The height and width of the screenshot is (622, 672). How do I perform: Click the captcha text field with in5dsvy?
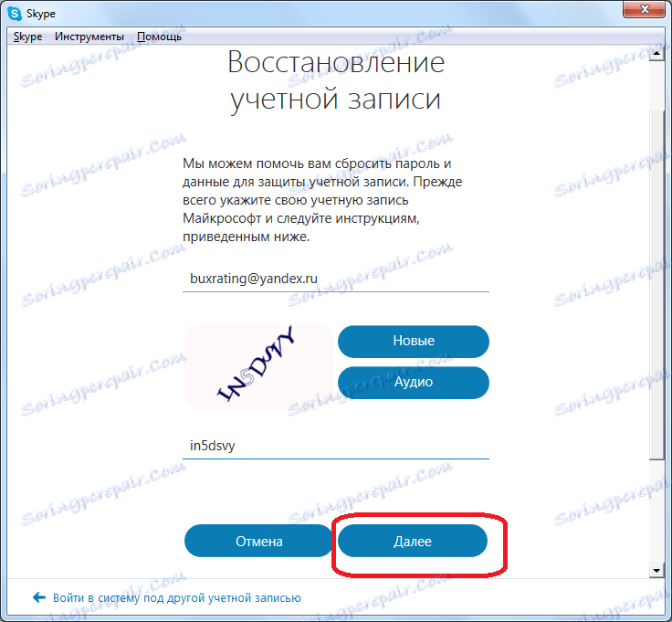click(x=336, y=447)
